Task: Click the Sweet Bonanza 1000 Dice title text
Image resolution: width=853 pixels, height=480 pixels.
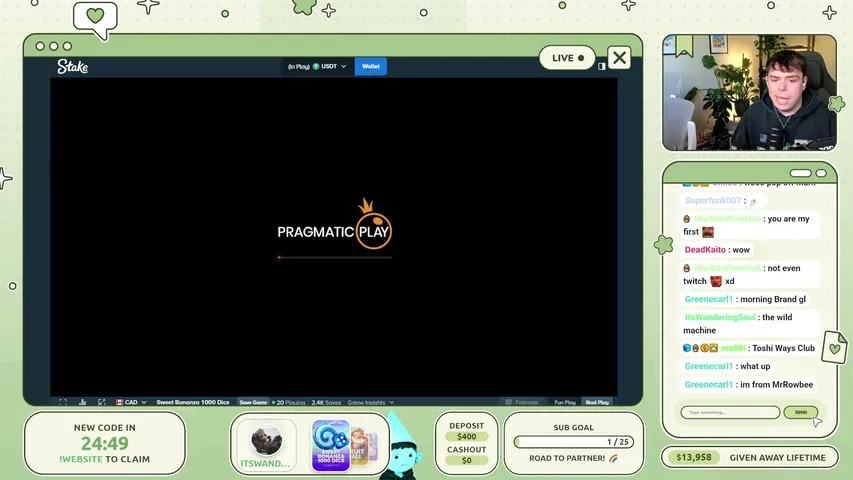Action: (x=193, y=402)
